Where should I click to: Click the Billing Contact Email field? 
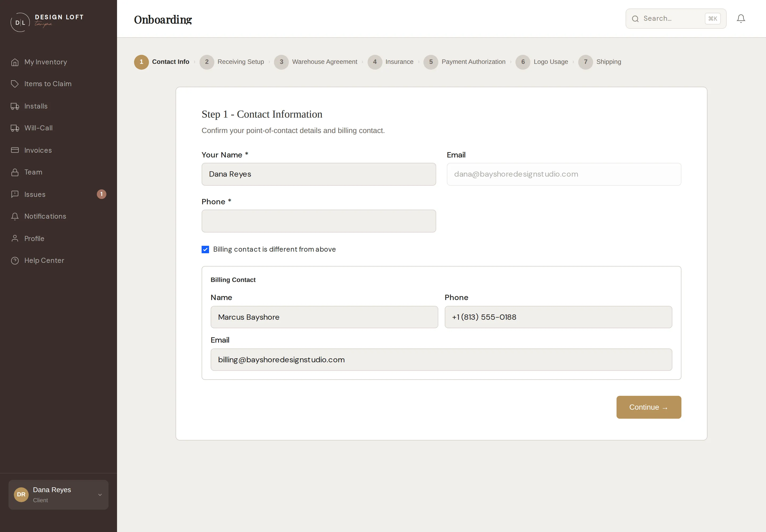[x=441, y=360]
